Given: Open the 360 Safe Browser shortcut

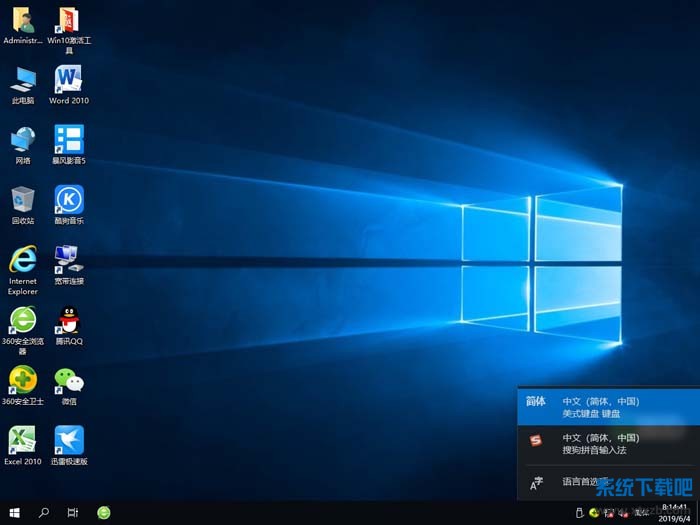Looking at the screenshot, I should (22, 321).
